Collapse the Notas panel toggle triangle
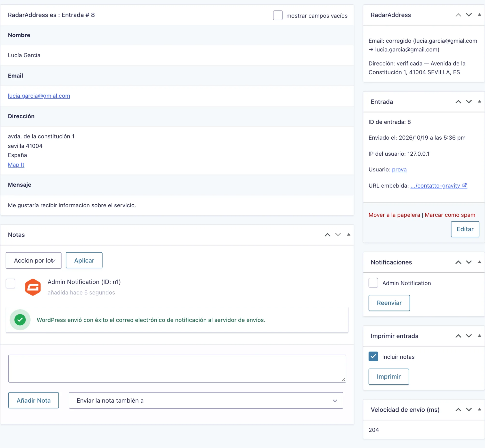 [348, 234]
